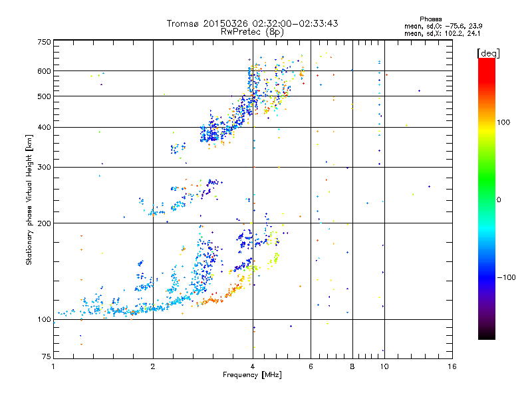This screenshot has height=399, width=532.
Task: Click the y-axis '400' tick label
Action: tap(44, 128)
